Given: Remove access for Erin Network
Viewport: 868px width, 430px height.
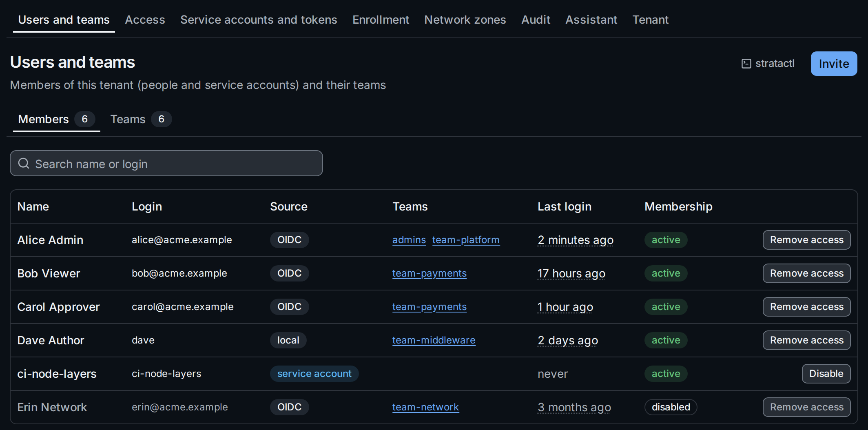Looking at the screenshot, I should click(x=806, y=407).
